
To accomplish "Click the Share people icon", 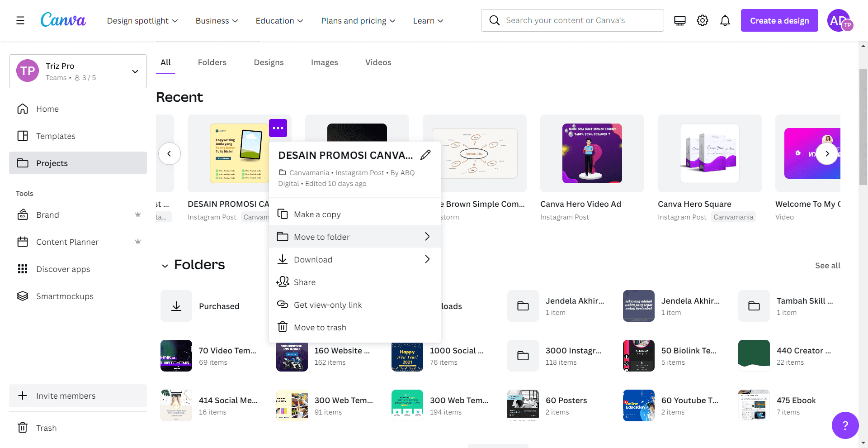I will coord(283,282).
